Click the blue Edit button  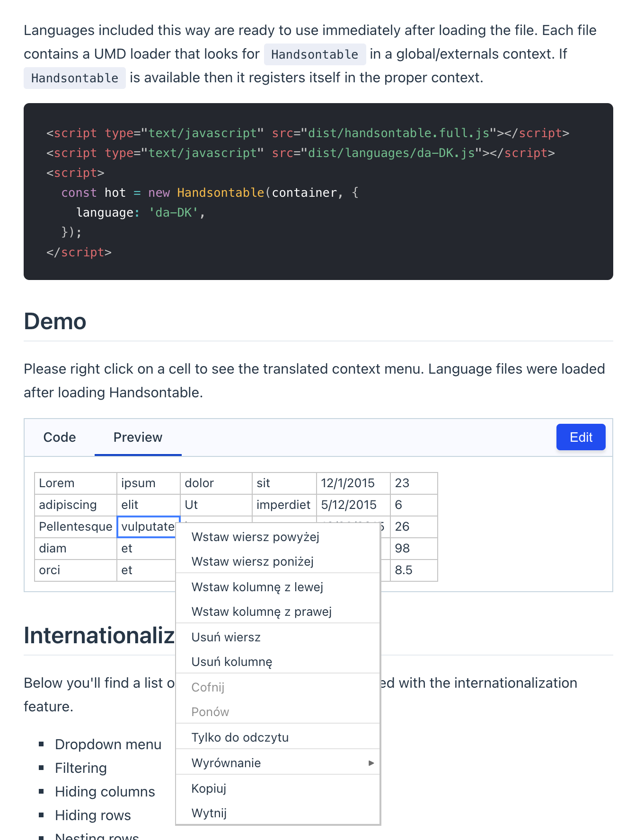coord(581,437)
